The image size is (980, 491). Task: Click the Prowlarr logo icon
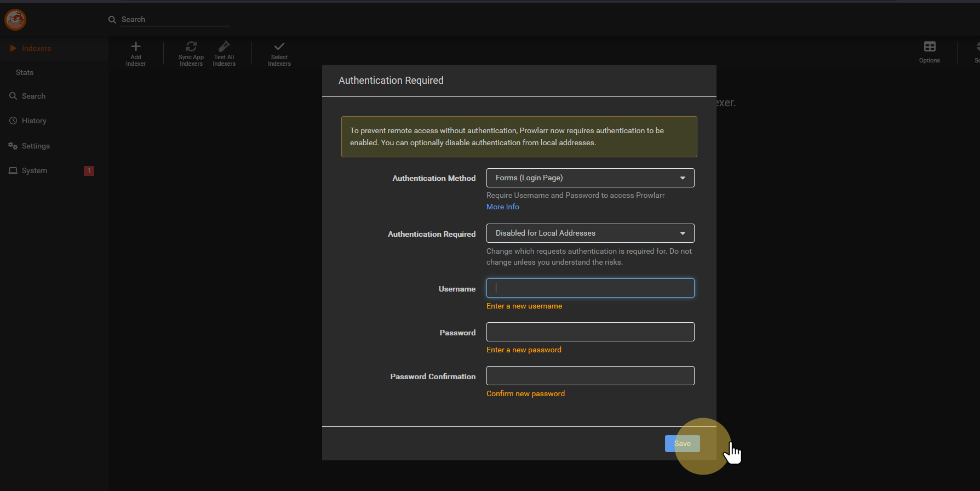(x=15, y=20)
